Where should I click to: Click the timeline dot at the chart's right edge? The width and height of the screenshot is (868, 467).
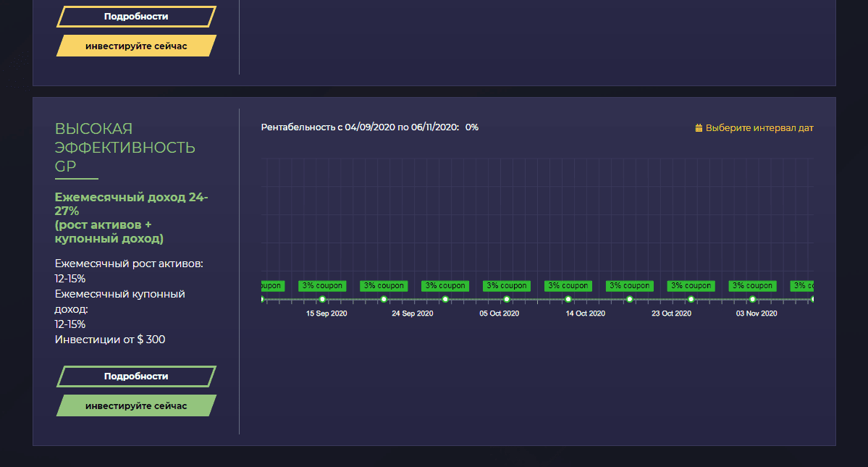(x=812, y=299)
